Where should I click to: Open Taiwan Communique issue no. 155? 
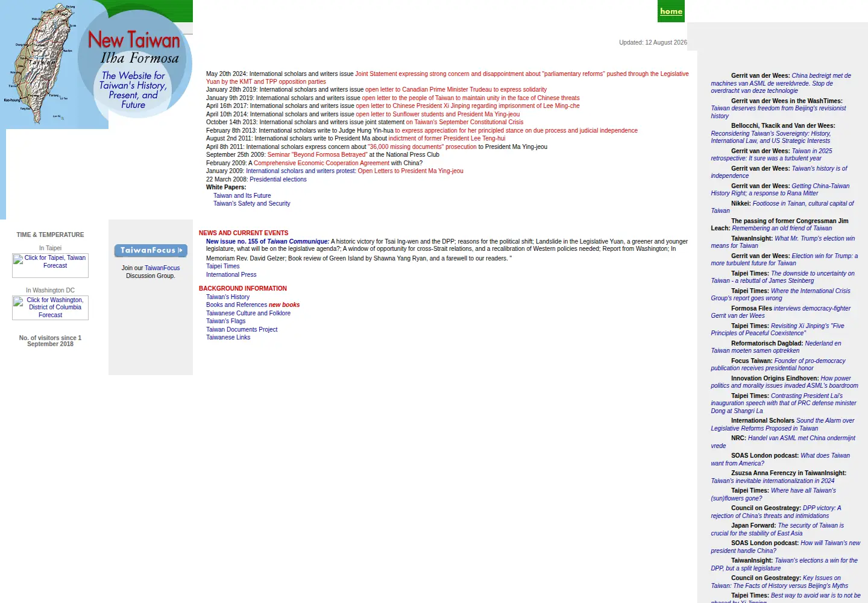click(x=268, y=242)
